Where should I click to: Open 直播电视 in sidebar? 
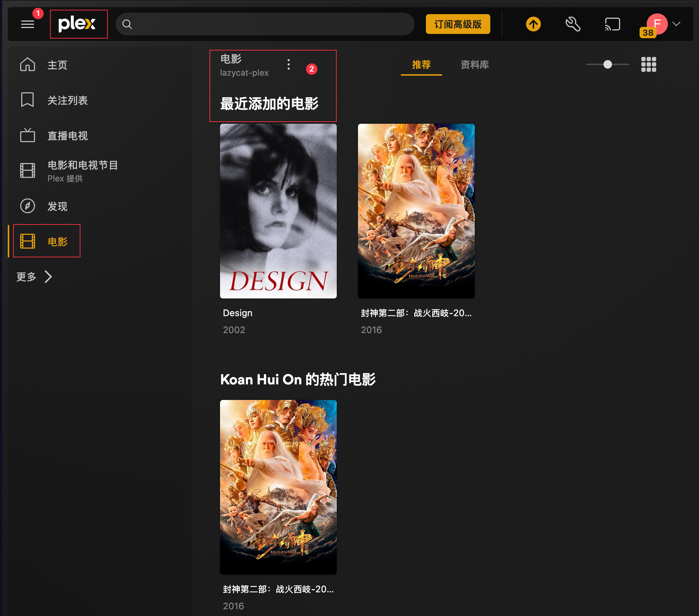pyautogui.click(x=68, y=136)
